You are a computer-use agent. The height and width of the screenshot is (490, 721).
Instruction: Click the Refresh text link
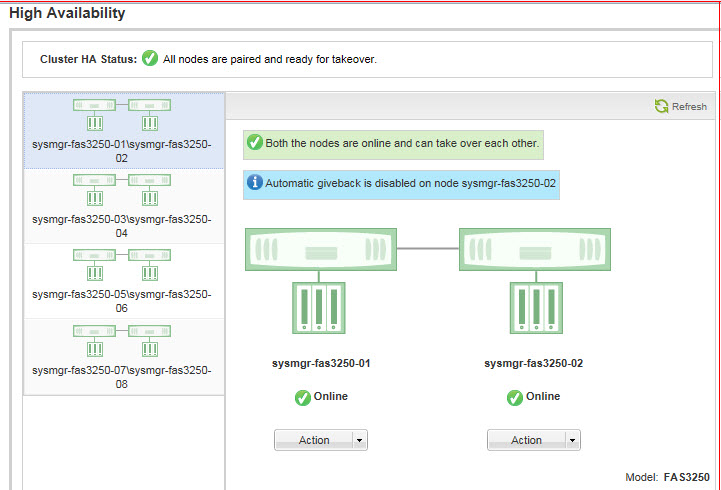pos(689,107)
